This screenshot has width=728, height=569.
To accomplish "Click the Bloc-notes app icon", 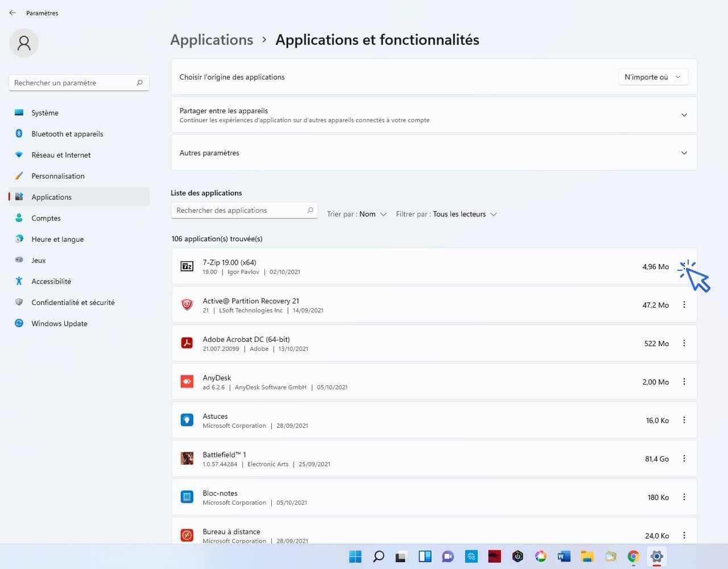I will (x=187, y=497).
